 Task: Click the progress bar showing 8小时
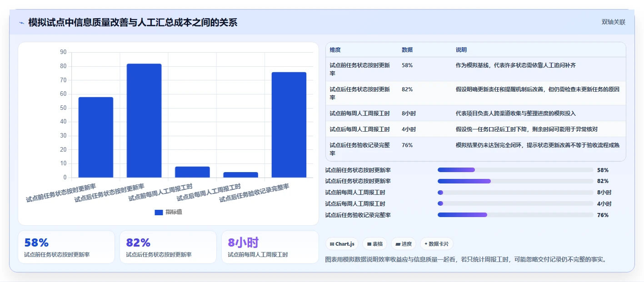[x=515, y=193]
